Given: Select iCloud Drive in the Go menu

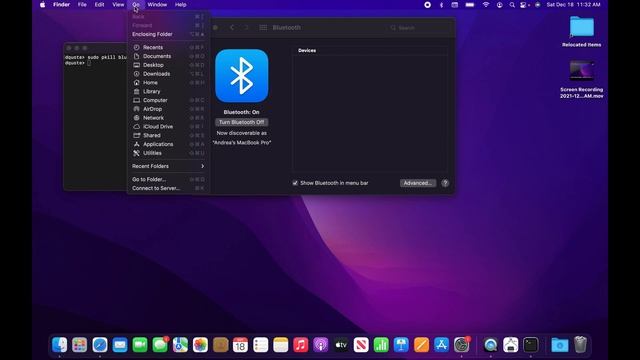Looking at the screenshot, I should [x=168, y=127].
